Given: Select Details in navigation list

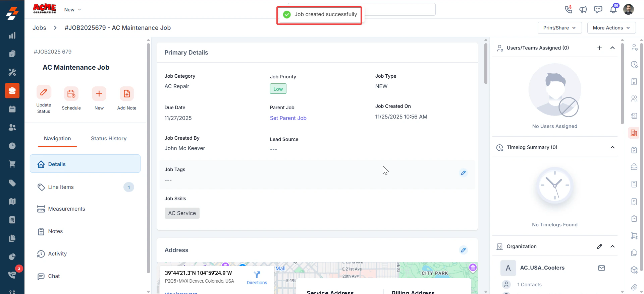Looking at the screenshot, I should point(85,164).
